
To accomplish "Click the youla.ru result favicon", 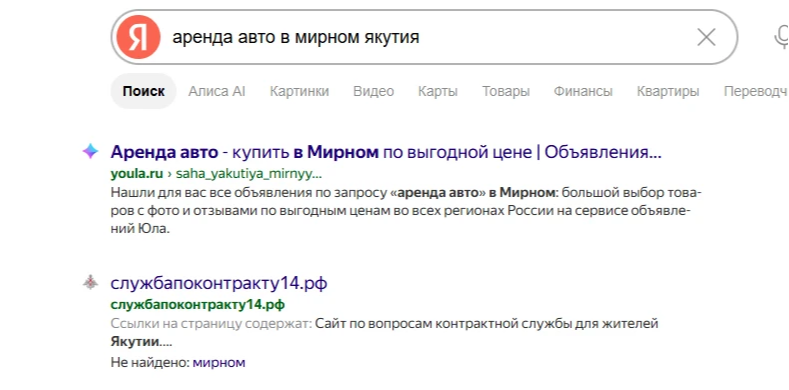I will 91,151.
